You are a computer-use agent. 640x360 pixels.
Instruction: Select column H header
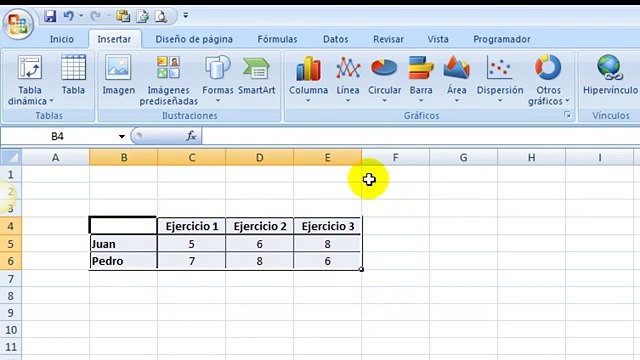tap(531, 158)
